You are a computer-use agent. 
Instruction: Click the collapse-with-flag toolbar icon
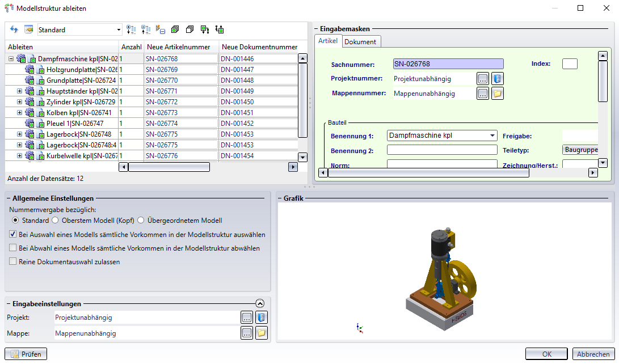(x=160, y=29)
